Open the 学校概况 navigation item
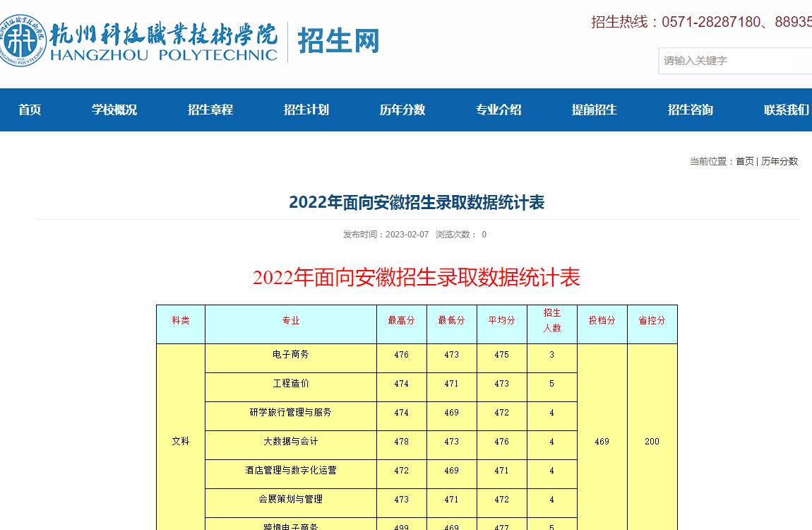The image size is (812, 530). tap(114, 110)
